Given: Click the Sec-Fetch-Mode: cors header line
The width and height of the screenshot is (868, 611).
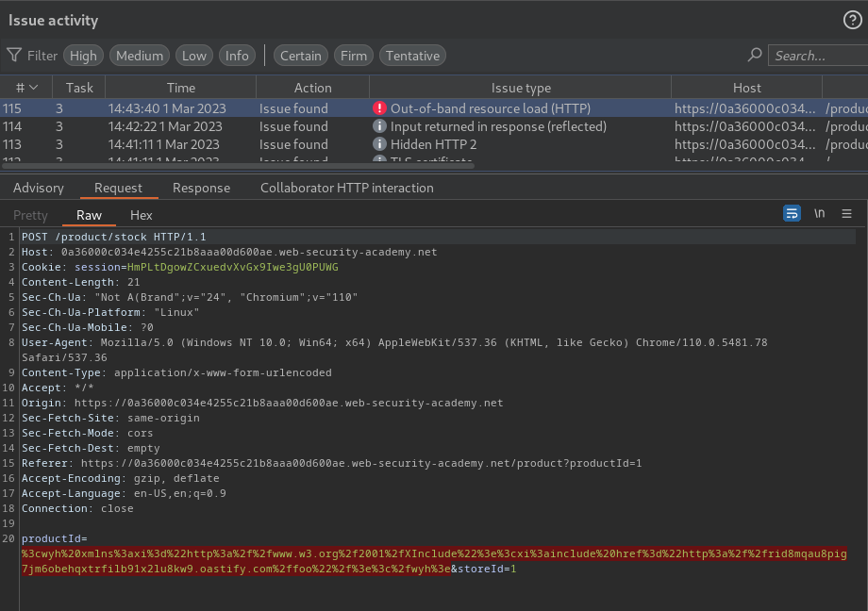Looking at the screenshot, I should point(87,434).
